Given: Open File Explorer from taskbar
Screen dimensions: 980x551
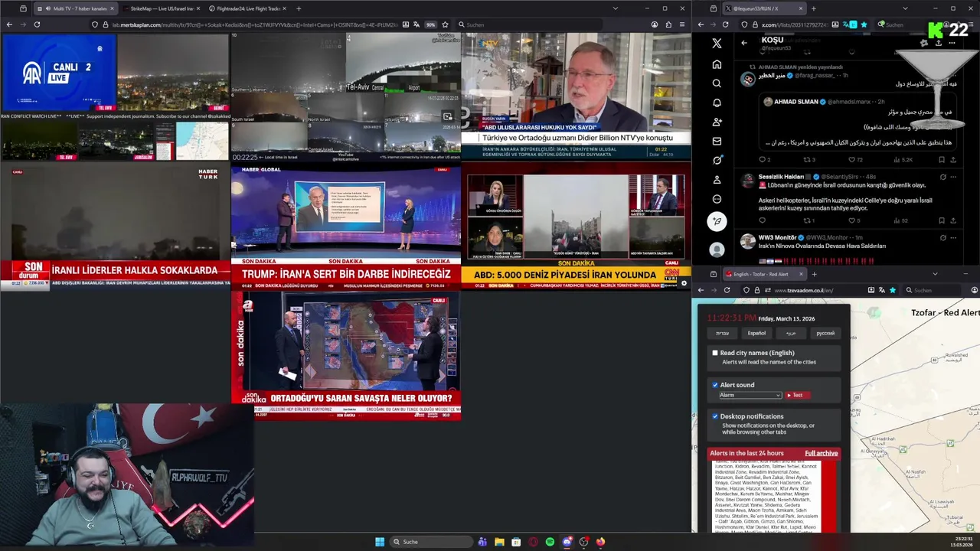Looking at the screenshot, I should tap(499, 542).
